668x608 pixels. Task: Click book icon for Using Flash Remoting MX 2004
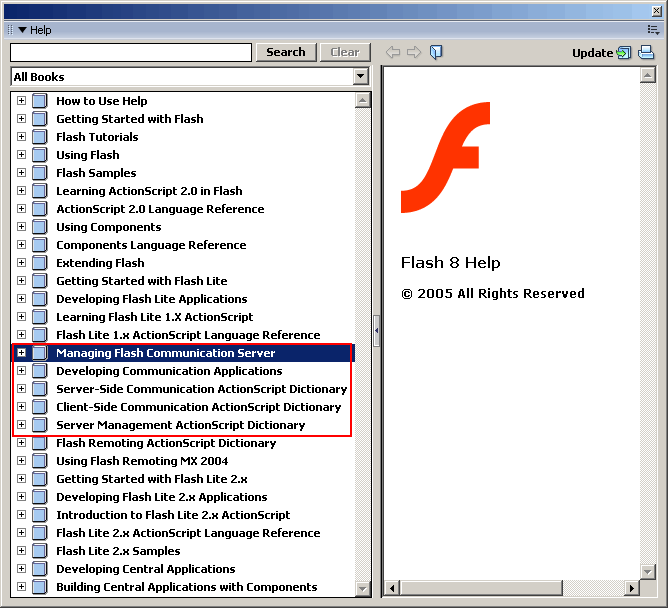40,461
